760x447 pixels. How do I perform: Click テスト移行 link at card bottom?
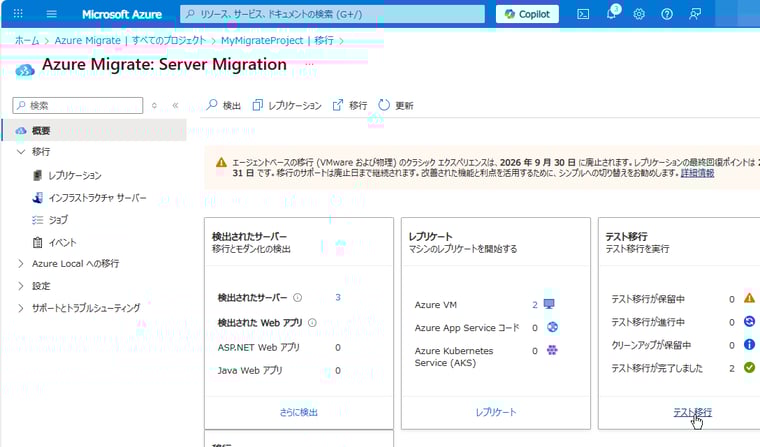(692, 413)
